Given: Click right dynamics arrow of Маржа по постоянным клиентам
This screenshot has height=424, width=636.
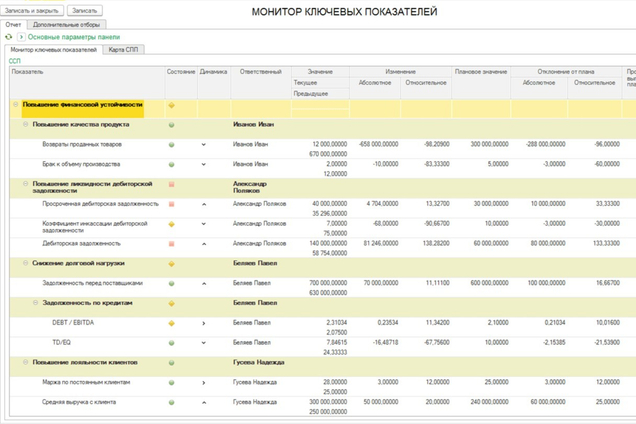Looking at the screenshot, I should tap(204, 383).
